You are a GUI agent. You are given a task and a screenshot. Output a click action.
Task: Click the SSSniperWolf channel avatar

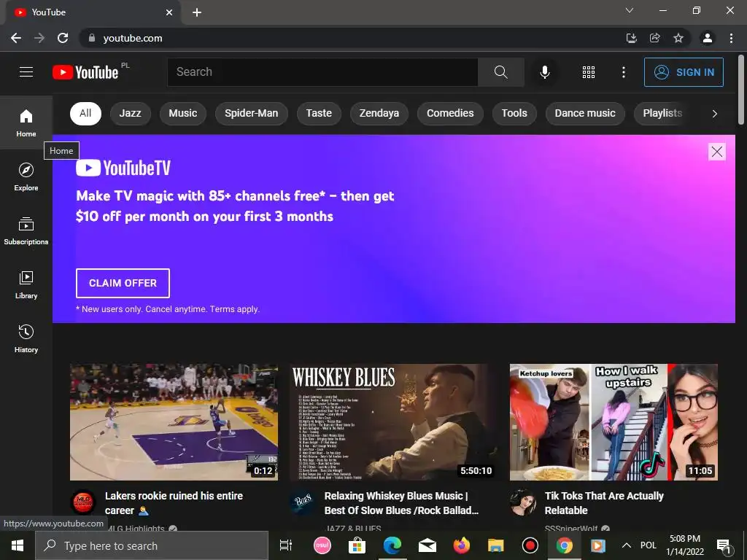click(x=522, y=502)
